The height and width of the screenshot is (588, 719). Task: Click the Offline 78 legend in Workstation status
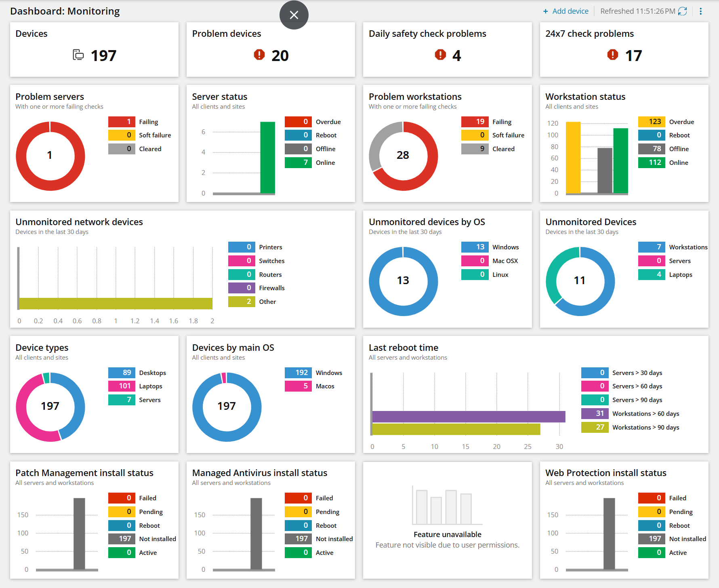664,149
